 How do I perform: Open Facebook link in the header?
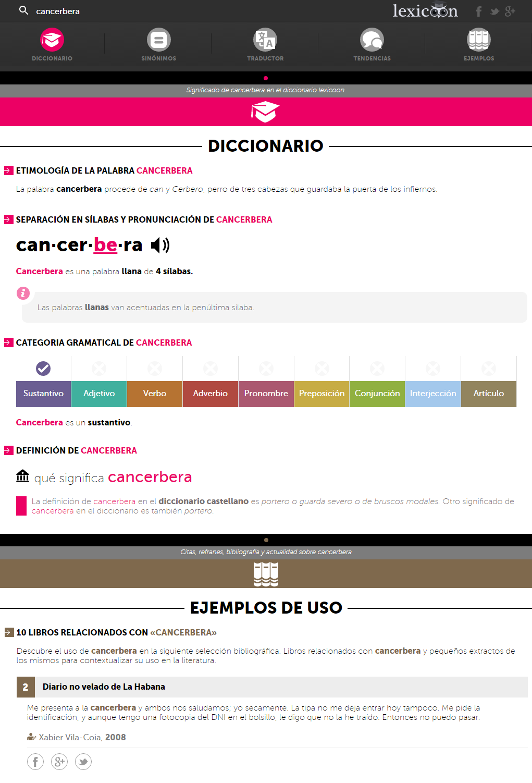coord(479,11)
